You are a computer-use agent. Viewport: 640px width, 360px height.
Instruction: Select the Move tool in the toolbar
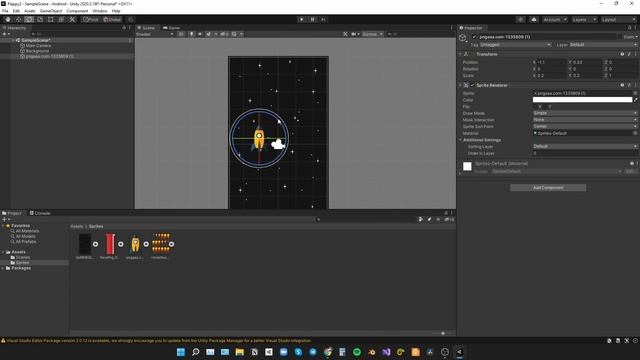coord(18,20)
